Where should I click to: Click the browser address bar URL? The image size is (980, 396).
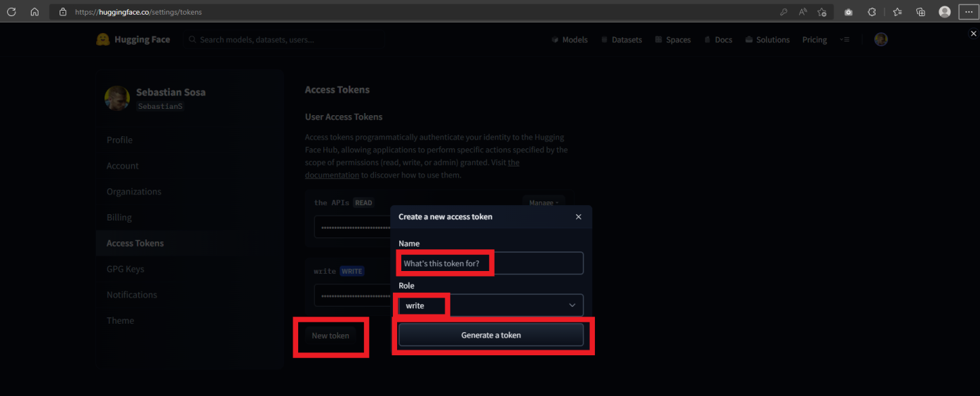click(137, 12)
